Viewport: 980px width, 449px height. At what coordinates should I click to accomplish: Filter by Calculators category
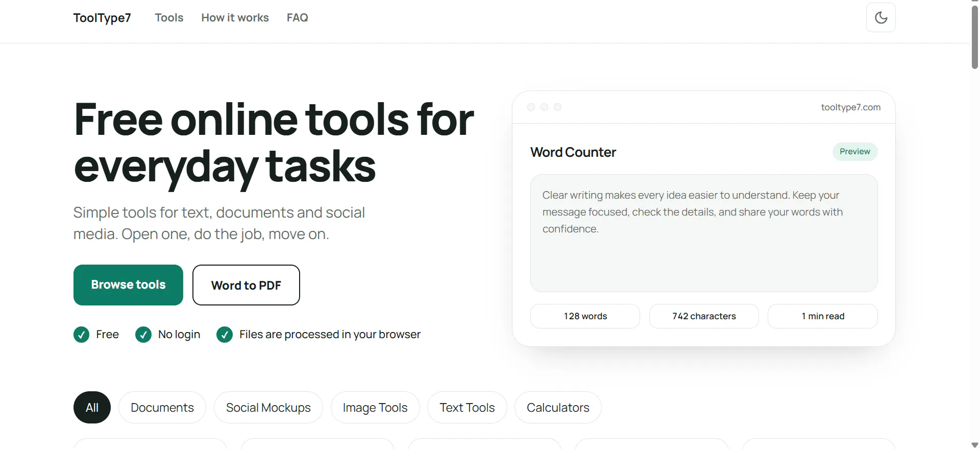pyautogui.click(x=558, y=408)
